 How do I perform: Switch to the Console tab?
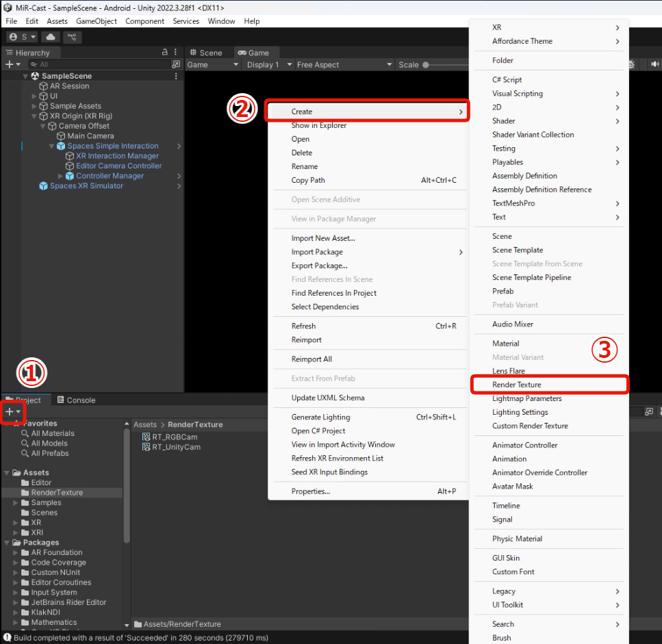(x=76, y=400)
